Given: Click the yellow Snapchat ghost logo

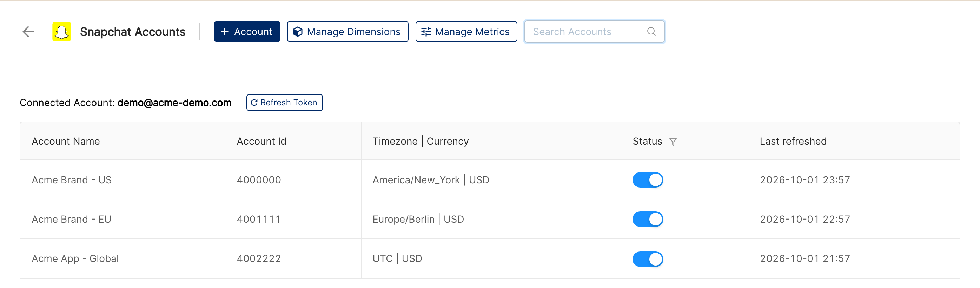Looking at the screenshot, I should click(62, 32).
